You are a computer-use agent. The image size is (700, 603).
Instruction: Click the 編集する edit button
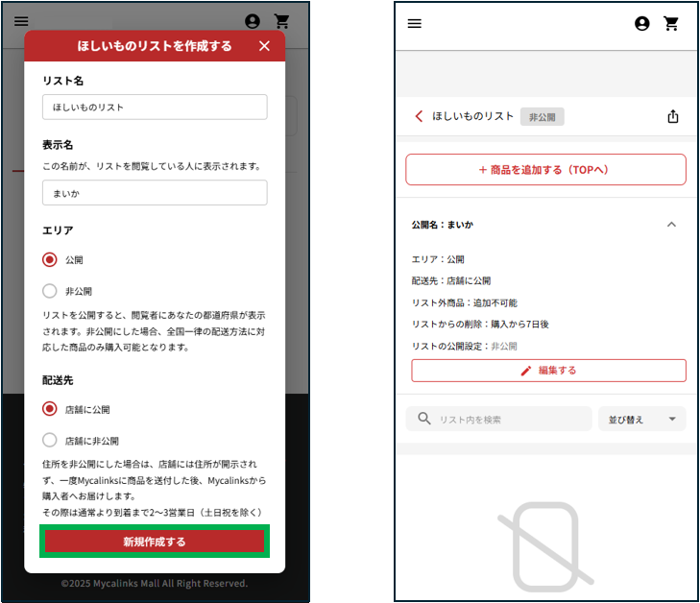coord(548,371)
